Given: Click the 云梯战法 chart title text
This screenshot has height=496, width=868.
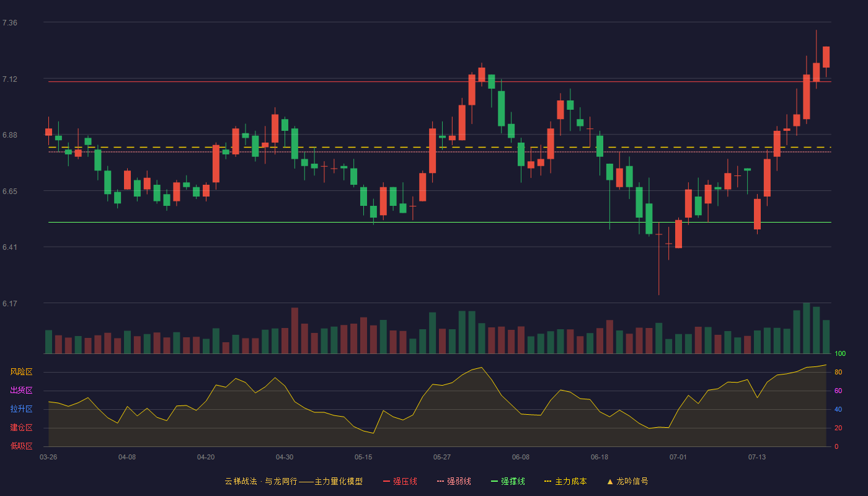Looking at the screenshot, I should pos(241,481).
